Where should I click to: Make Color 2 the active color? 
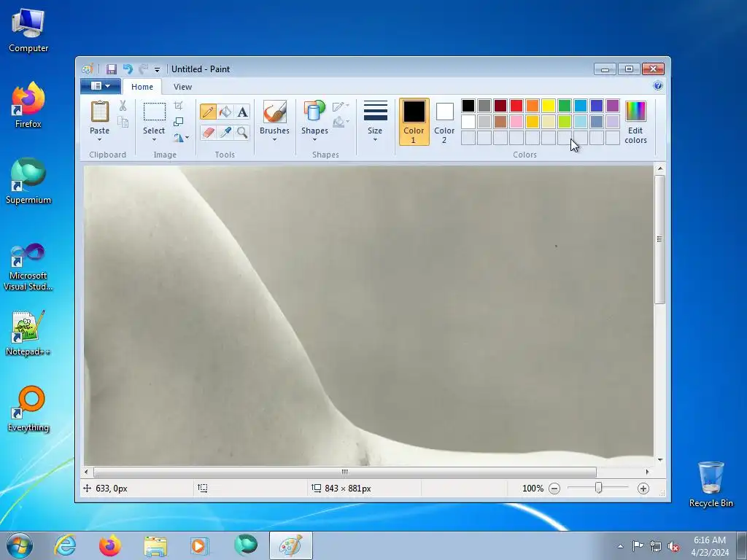(x=444, y=122)
